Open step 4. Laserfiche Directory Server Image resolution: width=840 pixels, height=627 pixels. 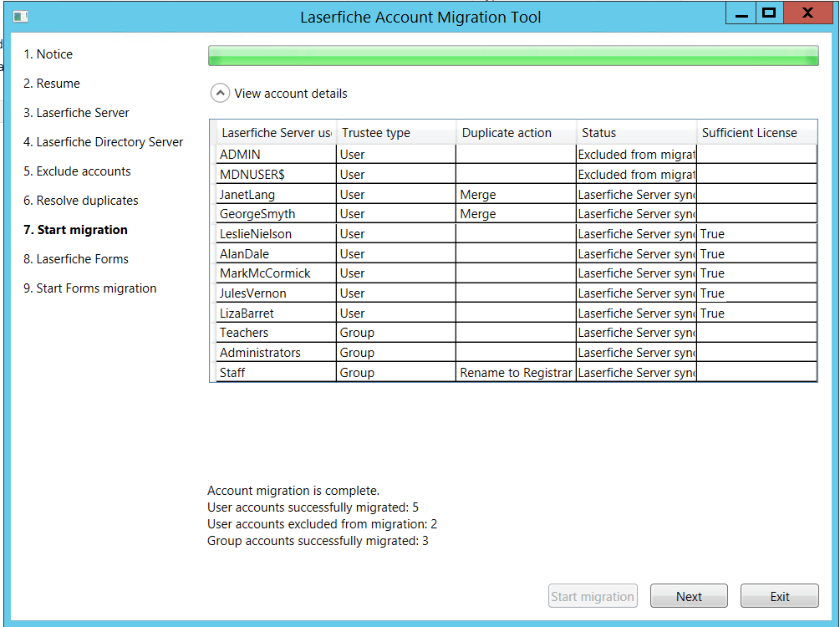[103, 142]
